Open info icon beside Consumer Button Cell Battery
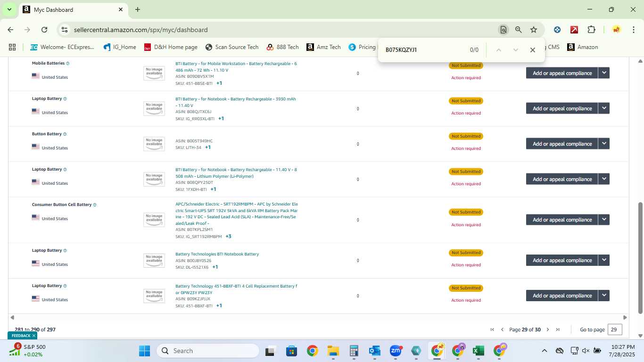Screen dimensions: 644x362 tap(95, 205)
